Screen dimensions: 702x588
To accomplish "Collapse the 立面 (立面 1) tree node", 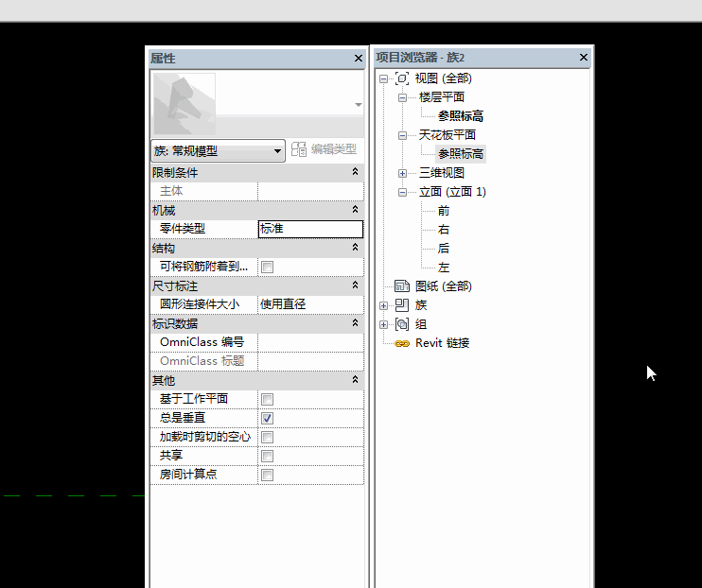I will 402,192.
